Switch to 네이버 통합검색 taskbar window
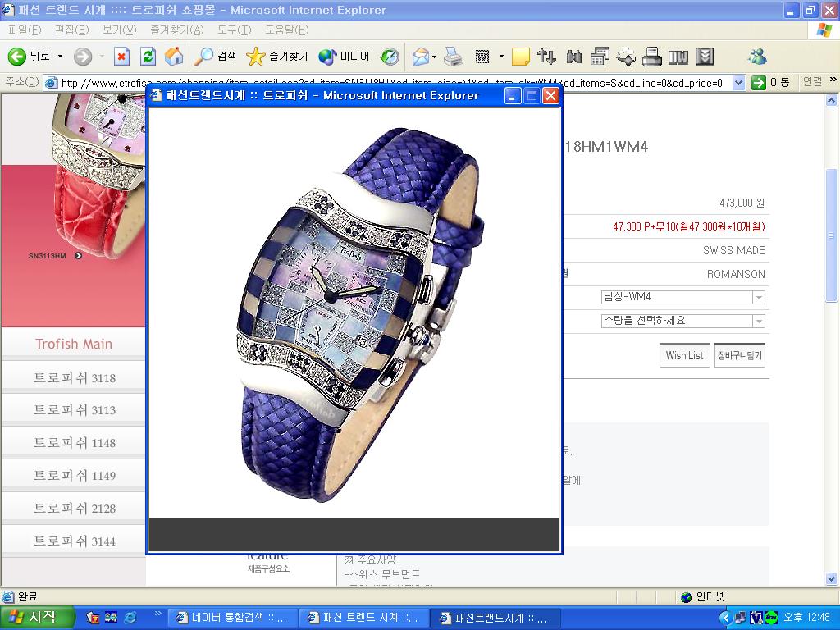The height and width of the screenshot is (630, 840). tap(232, 619)
